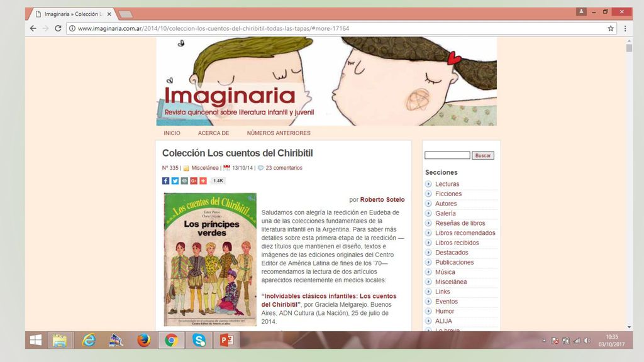Click page scrollbar down arrow
Image resolution: width=644 pixels, height=362 pixels.
(x=629, y=327)
